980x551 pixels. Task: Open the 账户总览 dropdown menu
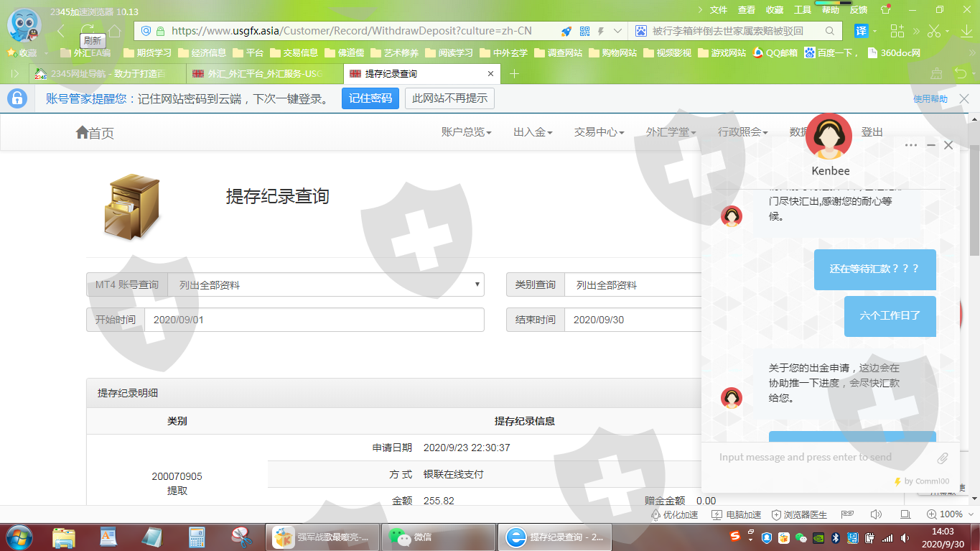pos(466,132)
